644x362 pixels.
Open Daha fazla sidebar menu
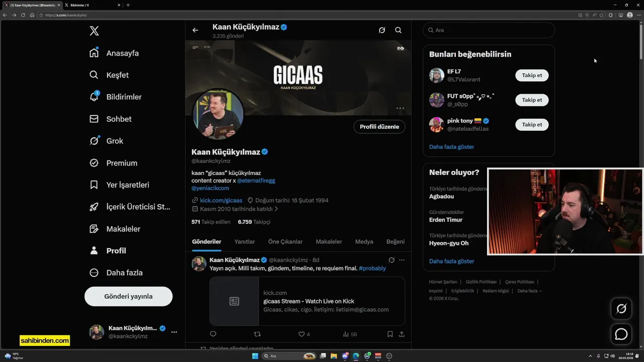pyautogui.click(x=116, y=273)
